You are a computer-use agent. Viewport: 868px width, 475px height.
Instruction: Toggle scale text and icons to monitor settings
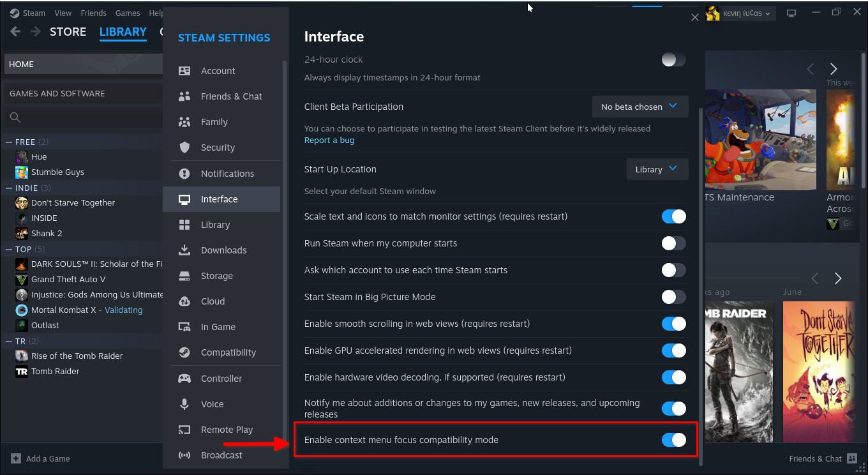[673, 216]
